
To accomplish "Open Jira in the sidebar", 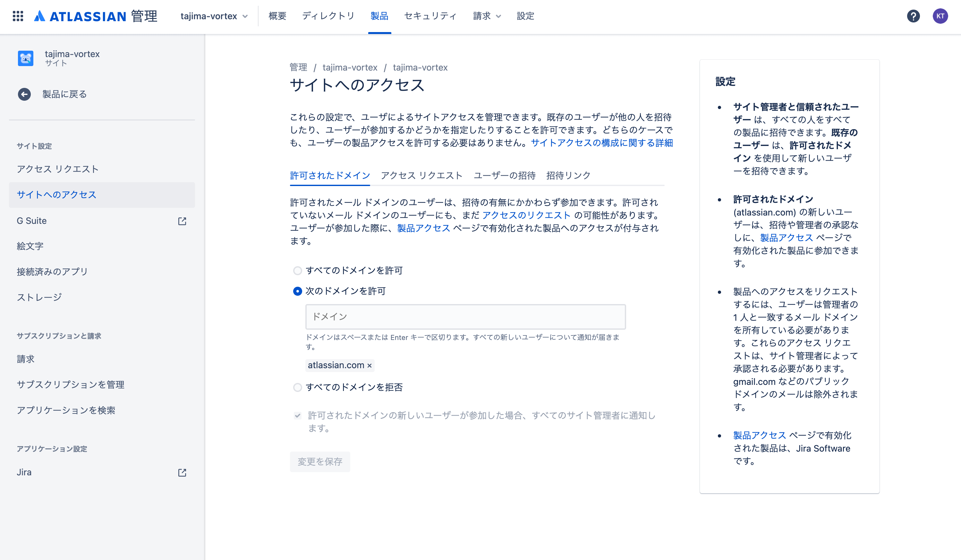I will coord(102,472).
